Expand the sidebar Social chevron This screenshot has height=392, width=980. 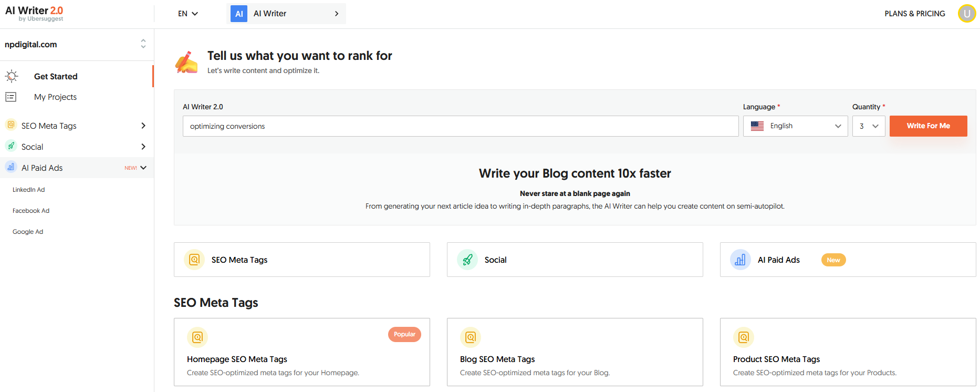[143, 147]
